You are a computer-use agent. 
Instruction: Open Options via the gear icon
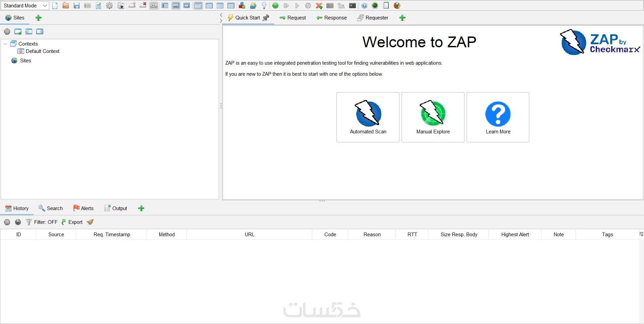click(109, 6)
